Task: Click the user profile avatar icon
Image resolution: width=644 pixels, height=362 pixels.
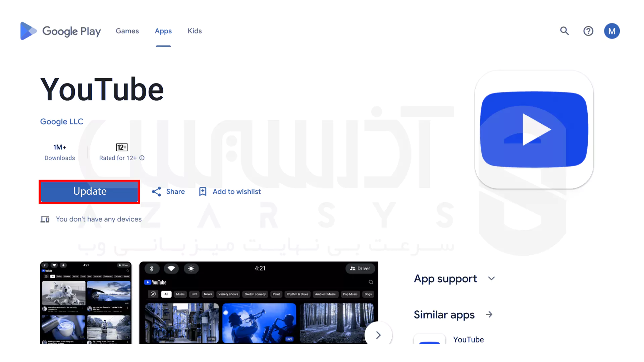Action: (612, 31)
